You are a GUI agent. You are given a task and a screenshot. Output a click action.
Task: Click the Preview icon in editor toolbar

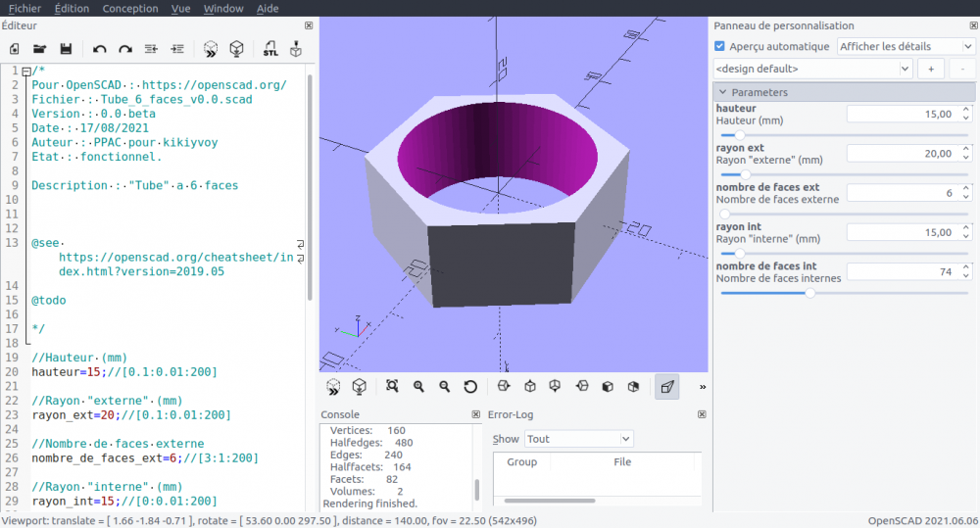(x=211, y=48)
